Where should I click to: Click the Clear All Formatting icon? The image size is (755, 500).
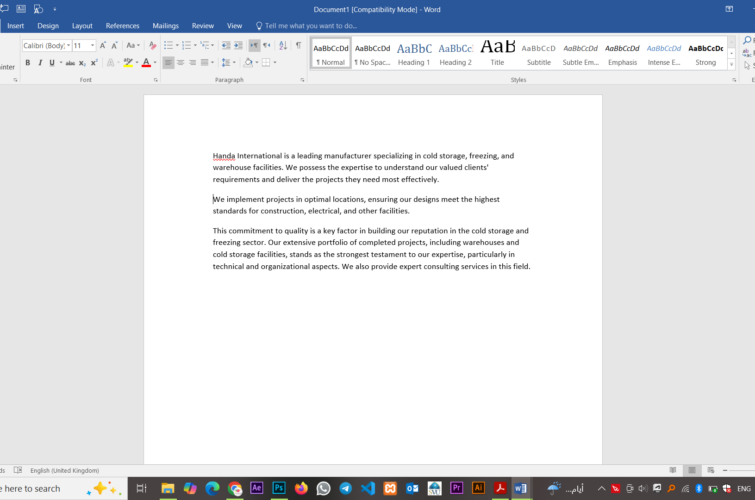pos(152,45)
